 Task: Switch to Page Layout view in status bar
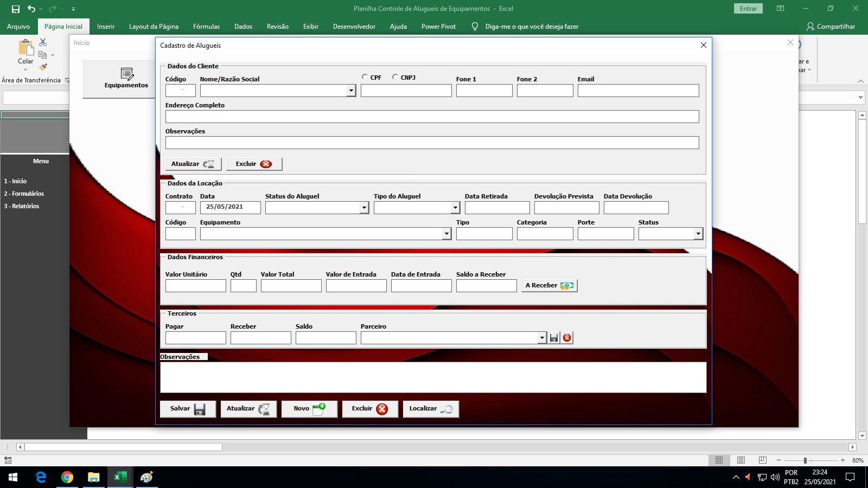coord(741,460)
